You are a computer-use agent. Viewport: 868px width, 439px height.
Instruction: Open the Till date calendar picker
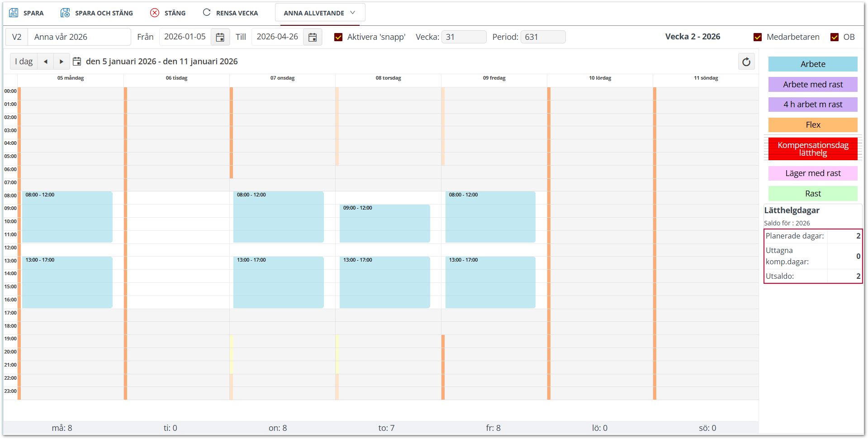click(x=313, y=37)
